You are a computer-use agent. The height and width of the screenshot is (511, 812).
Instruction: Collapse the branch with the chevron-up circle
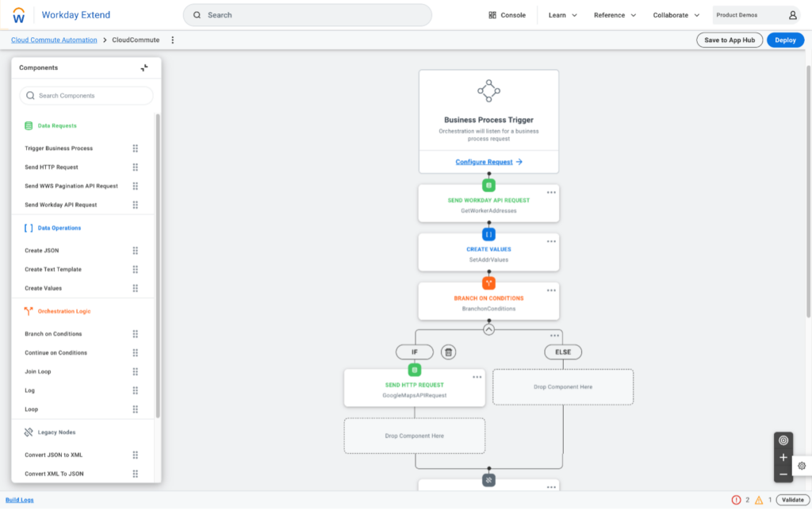(x=488, y=329)
